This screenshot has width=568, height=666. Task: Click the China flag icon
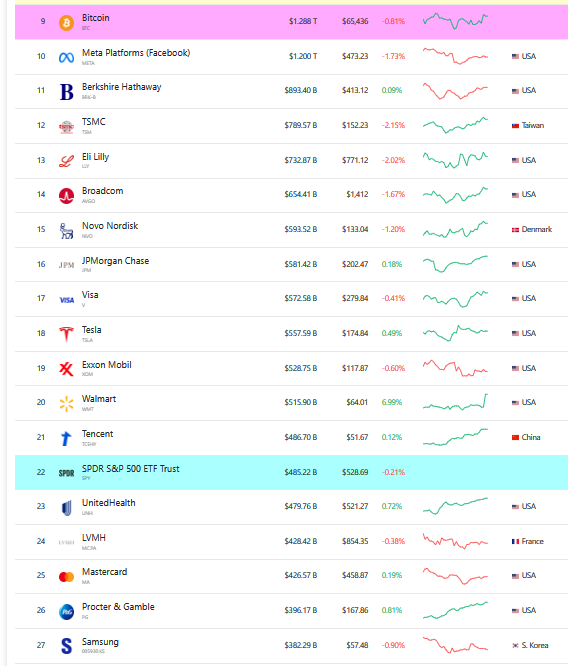515,437
